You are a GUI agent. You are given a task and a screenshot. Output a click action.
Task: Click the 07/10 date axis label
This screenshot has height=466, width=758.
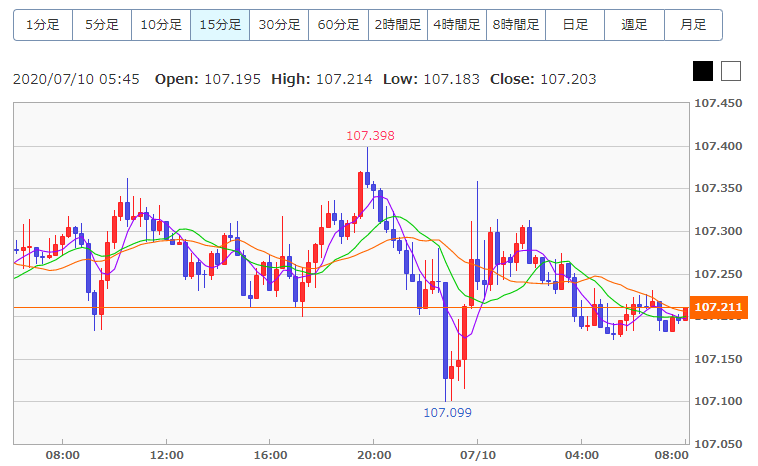pos(478,455)
